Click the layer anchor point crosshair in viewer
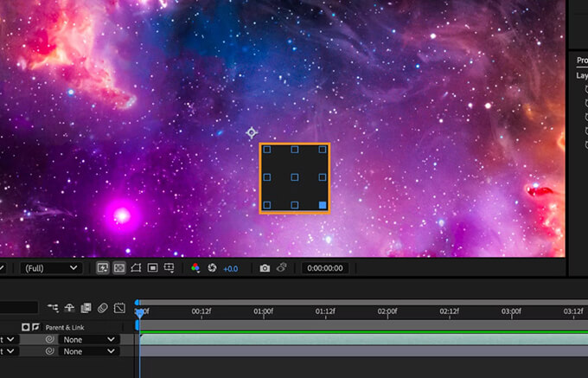588x378 pixels. pos(252,132)
